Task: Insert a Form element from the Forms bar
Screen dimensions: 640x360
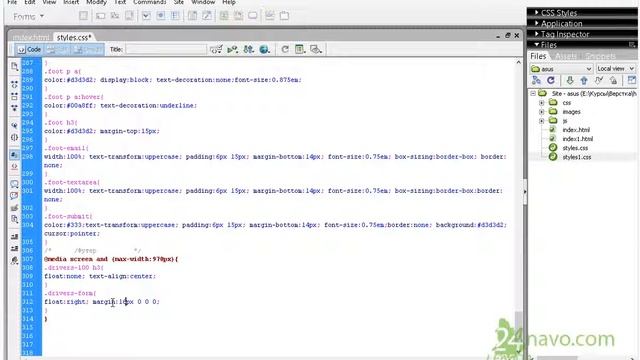Action: click(x=83, y=16)
